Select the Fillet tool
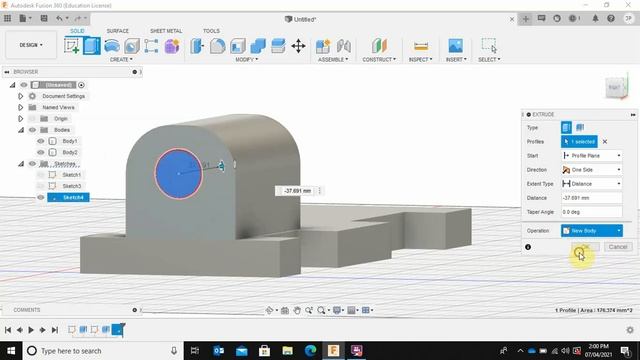Image resolution: width=640 pixels, height=360 pixels. tap(217, 46)
